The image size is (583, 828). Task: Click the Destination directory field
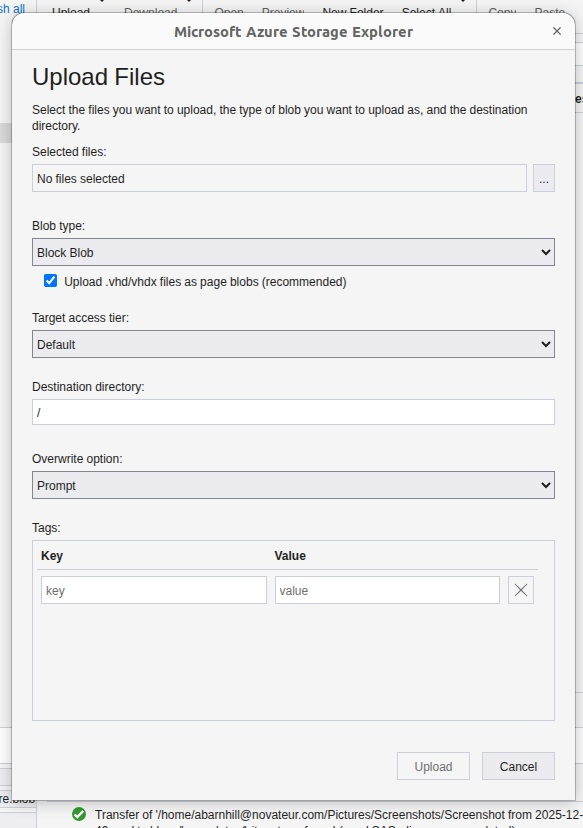293,412
